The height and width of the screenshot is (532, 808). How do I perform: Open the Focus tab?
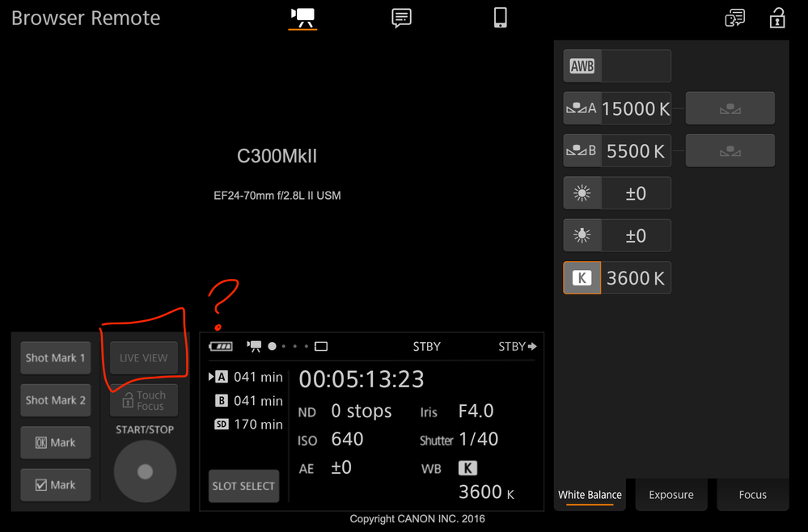coord(751,494)
